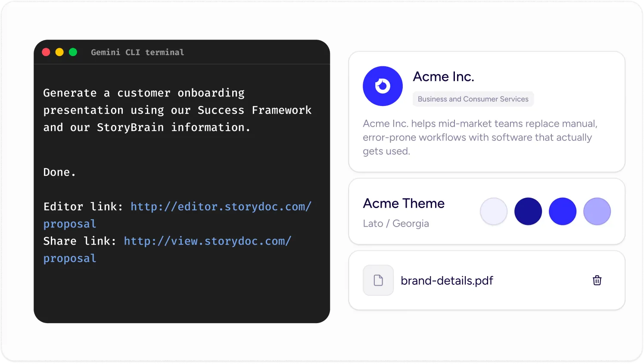
Task: Click the Lato / Georgia font label
Action: [x=396, y=224]
